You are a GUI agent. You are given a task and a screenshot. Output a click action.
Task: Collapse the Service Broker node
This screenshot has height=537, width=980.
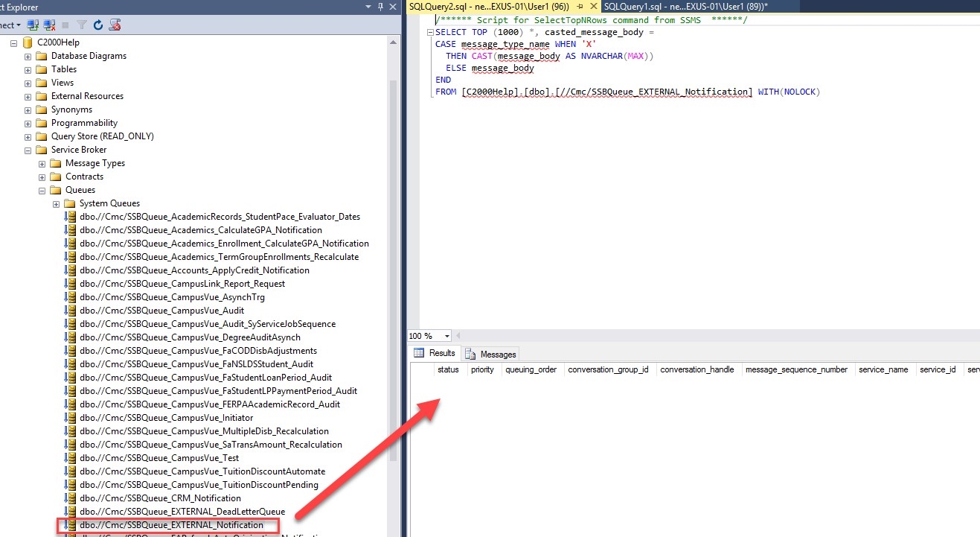(28, 150)
